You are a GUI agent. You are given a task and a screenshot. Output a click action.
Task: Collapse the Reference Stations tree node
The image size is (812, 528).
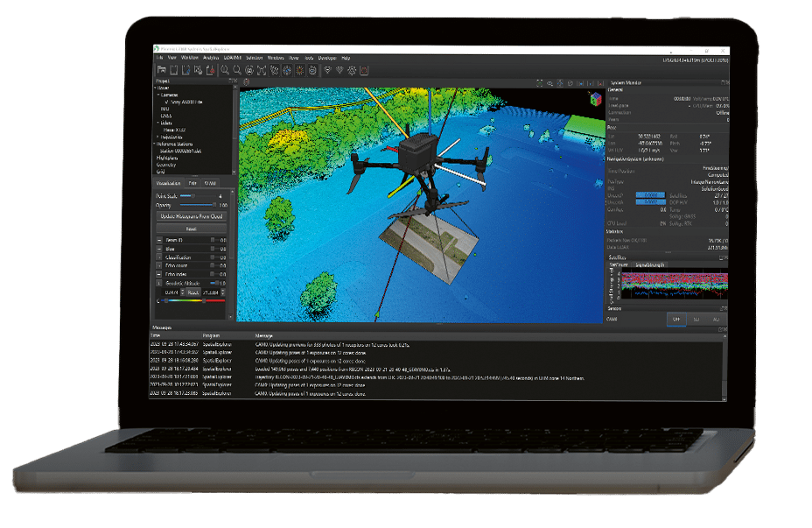tap(156, 144)
